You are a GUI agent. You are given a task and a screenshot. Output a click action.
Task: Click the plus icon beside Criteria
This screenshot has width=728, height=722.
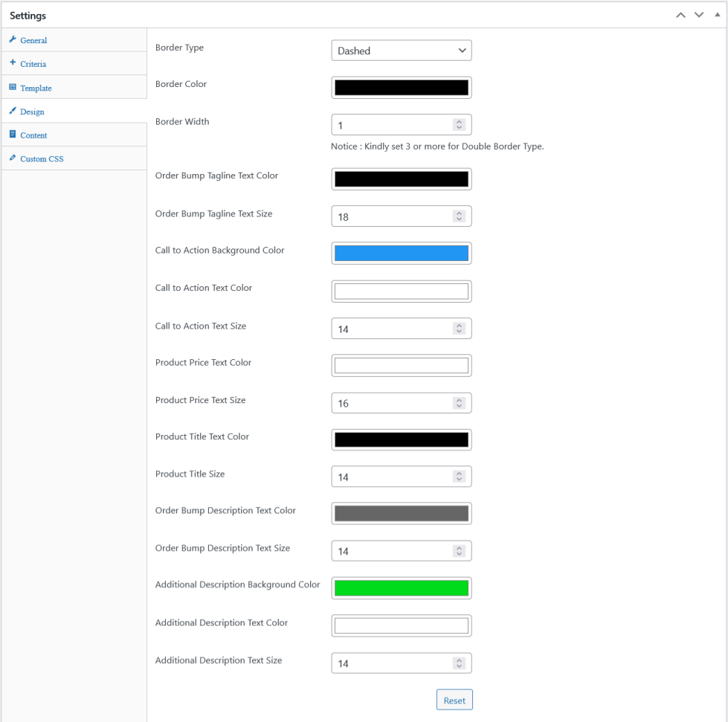[13, 63]
